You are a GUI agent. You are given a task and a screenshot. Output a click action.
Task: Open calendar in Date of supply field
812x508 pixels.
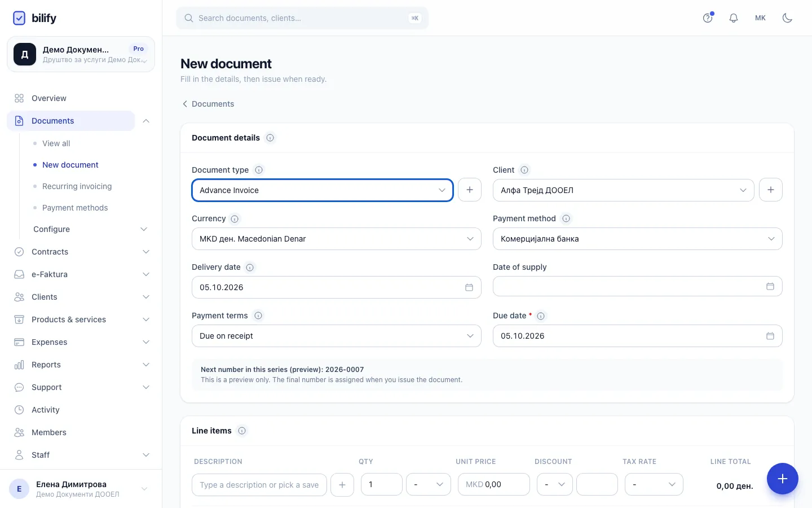pos(770,286)
